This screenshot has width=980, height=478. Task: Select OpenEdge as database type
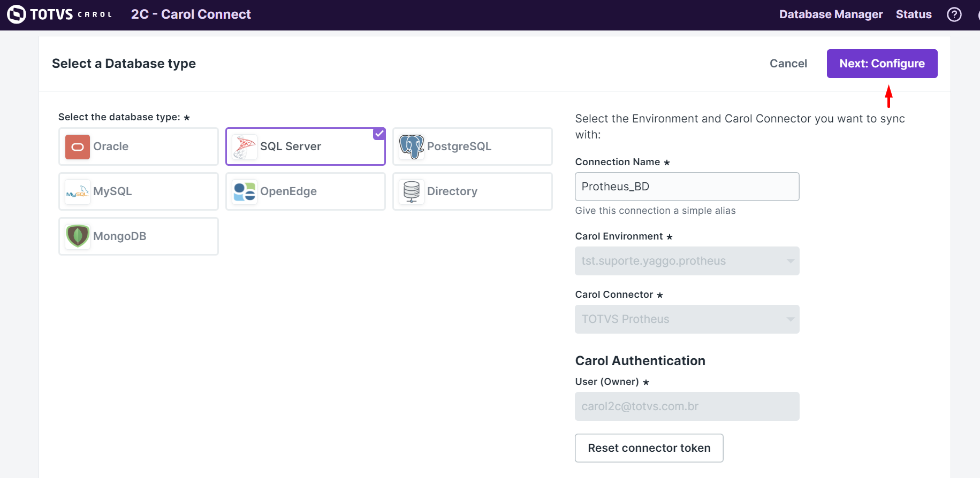pos(306,191)
